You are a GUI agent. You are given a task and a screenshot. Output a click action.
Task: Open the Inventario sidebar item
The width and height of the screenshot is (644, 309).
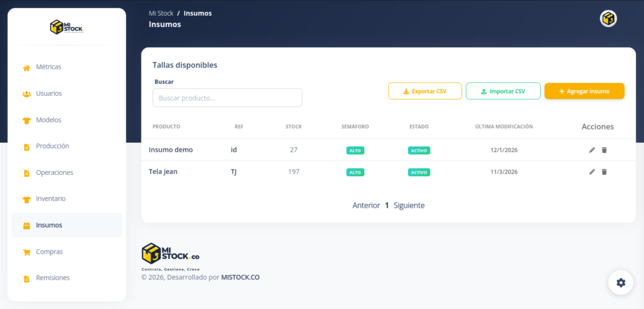coord(50,199)
